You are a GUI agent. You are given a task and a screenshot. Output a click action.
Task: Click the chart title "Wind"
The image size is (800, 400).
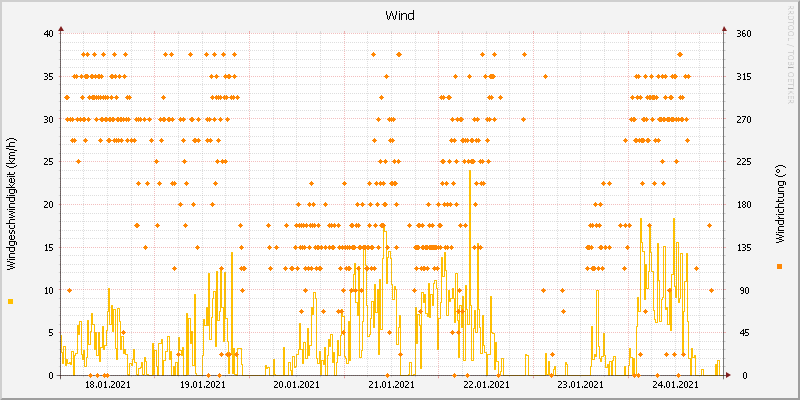[x=400, y=16]
